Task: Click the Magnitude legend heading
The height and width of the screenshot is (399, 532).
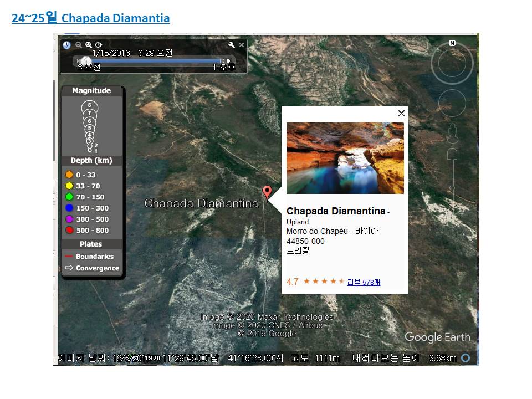Action: tap(91, 90)
